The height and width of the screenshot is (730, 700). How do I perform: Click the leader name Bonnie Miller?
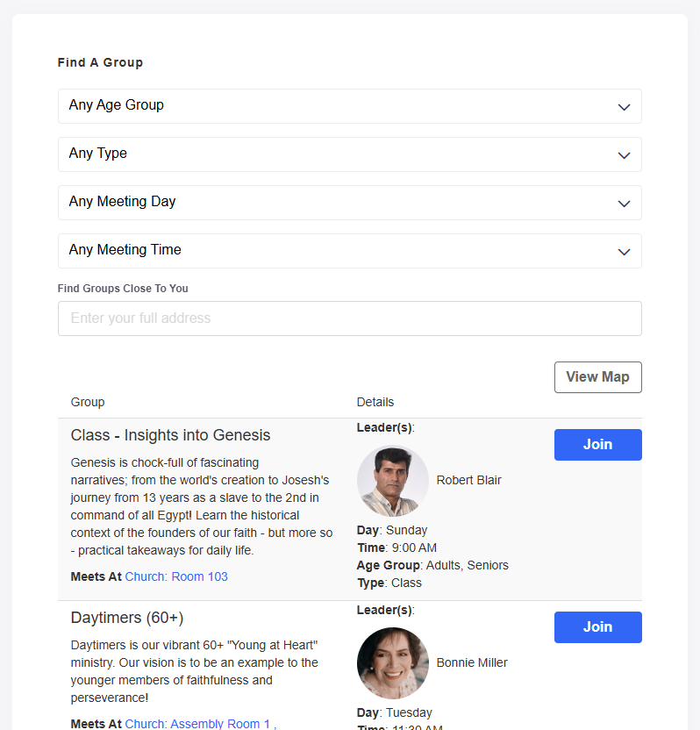point(472,662)
